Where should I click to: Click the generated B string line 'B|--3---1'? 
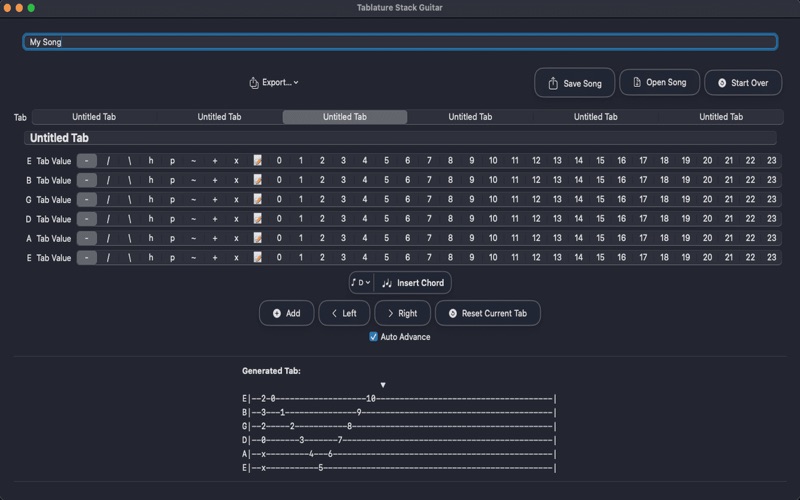tap(399, 412)
